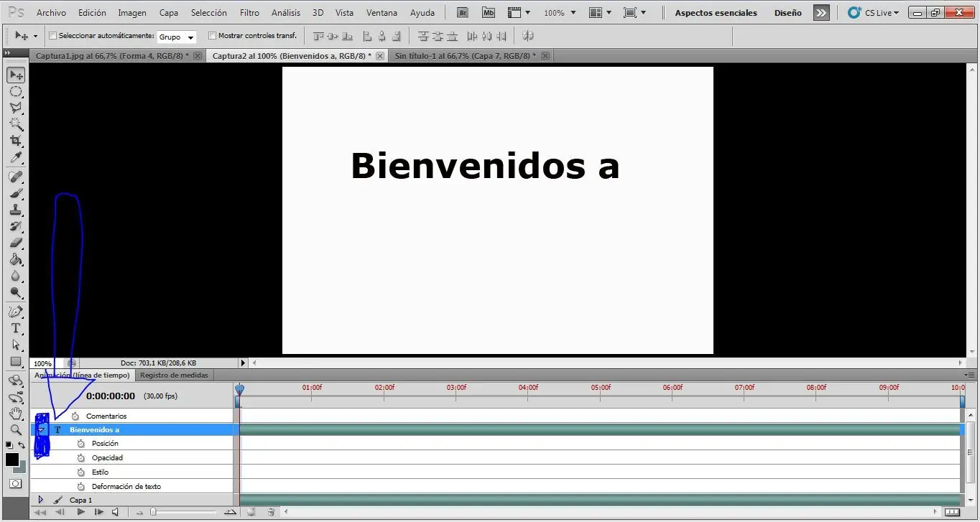This screenshot has height=522, width=980.
Task: Toggle timeline audio playback speaker
Action: tap(115, 512)
